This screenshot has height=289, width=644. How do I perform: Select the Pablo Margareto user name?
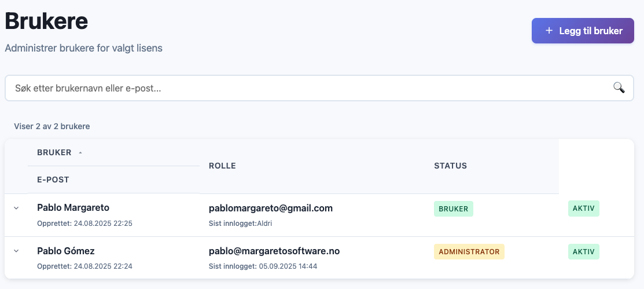(x=73, y=207)
